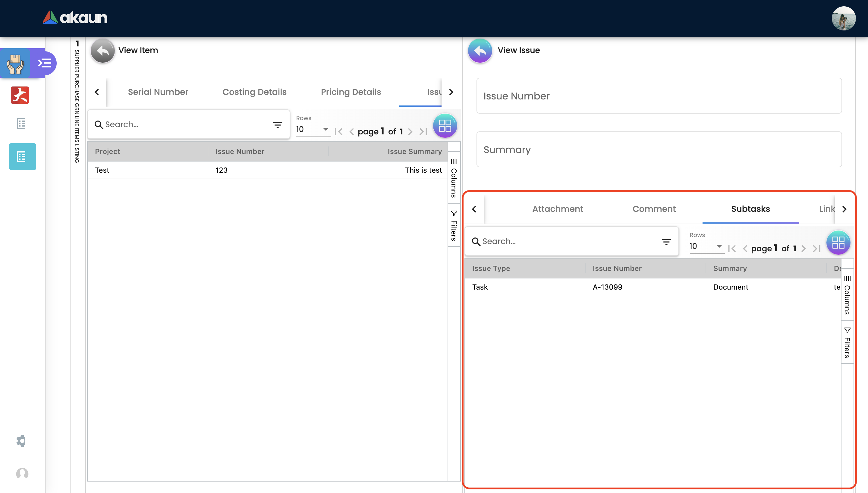Open the user profile avatar top right
The height and width of the screenshot is (493, 868).
(843, 19)
